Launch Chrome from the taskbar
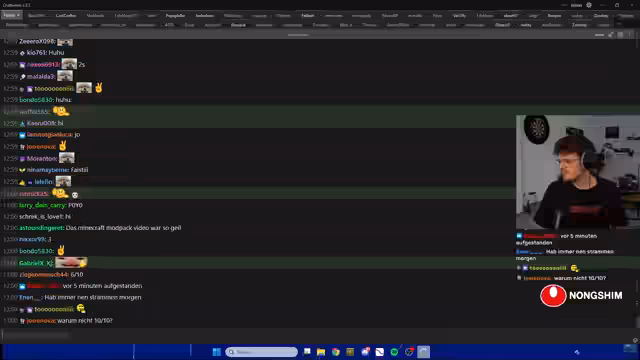Image resolution: width=640 pixels, height=360 pixels. tap(336, 352)
